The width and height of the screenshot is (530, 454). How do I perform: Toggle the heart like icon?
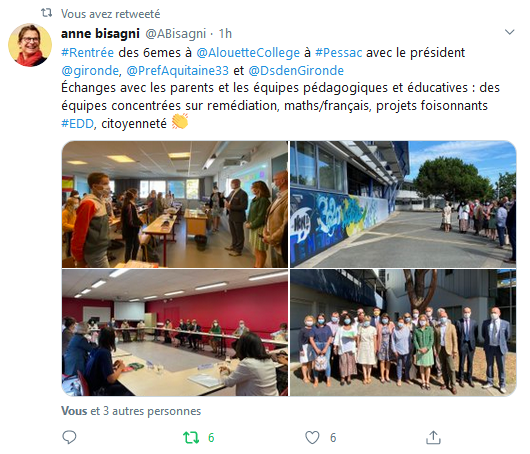312,437
